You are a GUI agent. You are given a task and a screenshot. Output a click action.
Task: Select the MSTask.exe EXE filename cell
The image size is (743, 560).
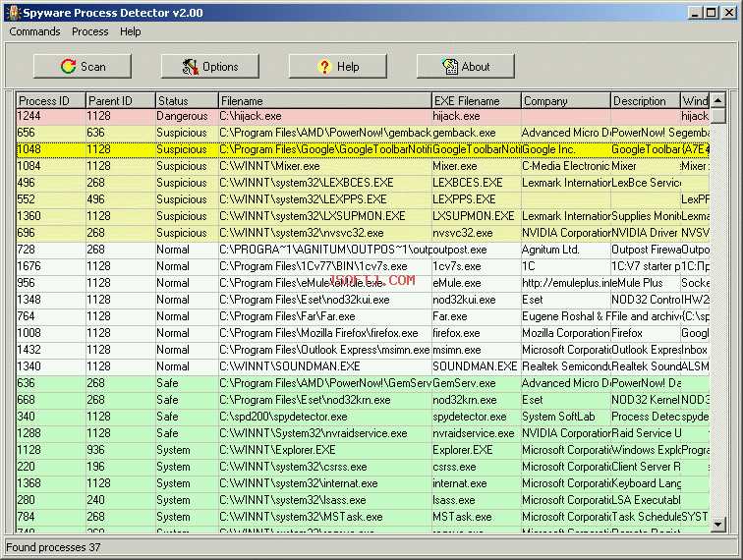[477, 517]
